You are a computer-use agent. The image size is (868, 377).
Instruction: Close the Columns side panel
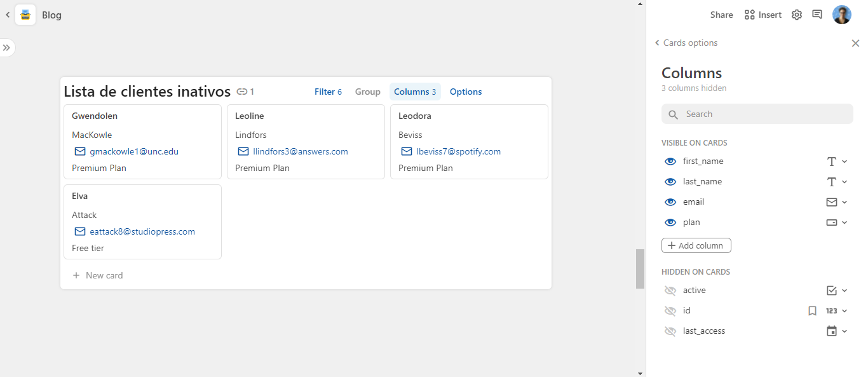855,43
